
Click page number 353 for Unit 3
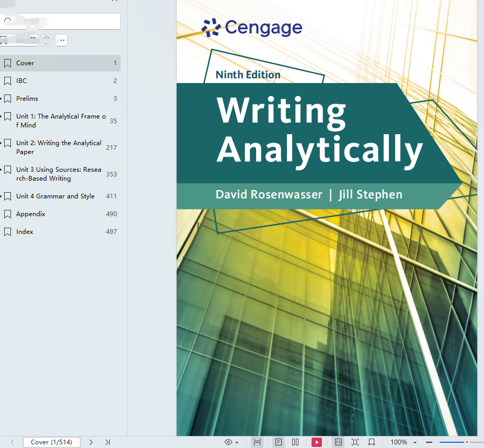111,174
